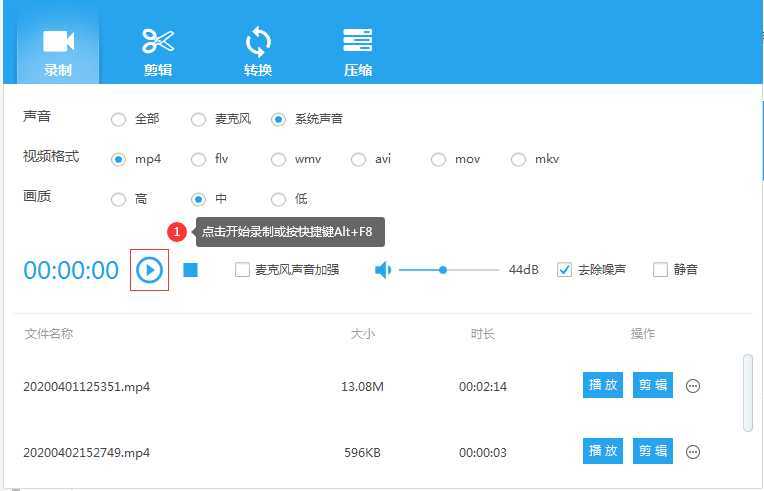The height and width of the screenshot is (491, 764).
Task: Click the 00:00:00 recording timer
Action: click(71, 270)
